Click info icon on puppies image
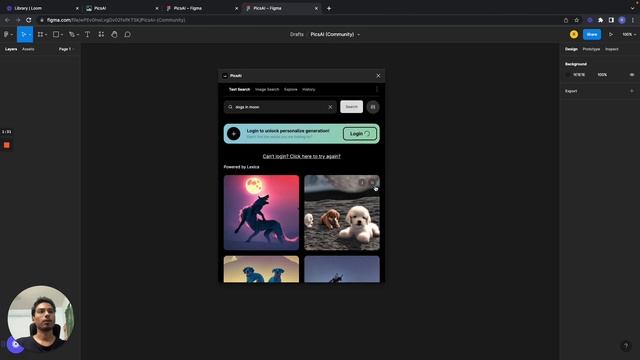 362,182
